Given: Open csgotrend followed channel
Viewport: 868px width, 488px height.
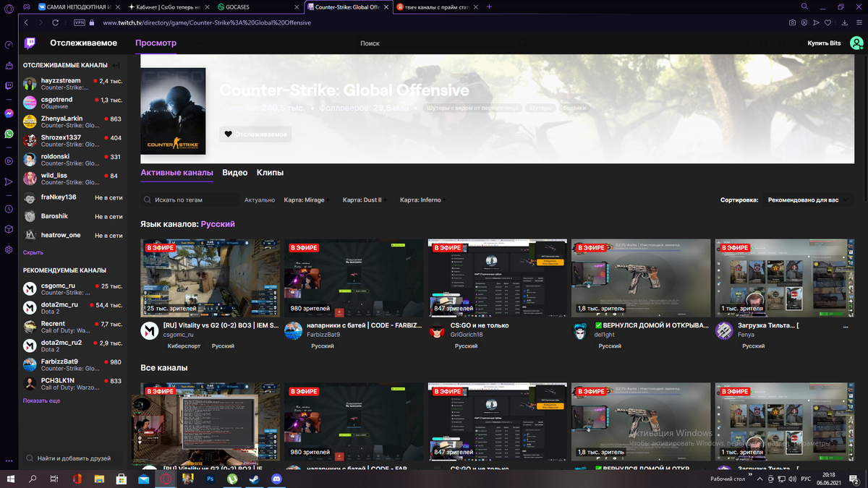Looking at the screenshot, I should 72,103.
